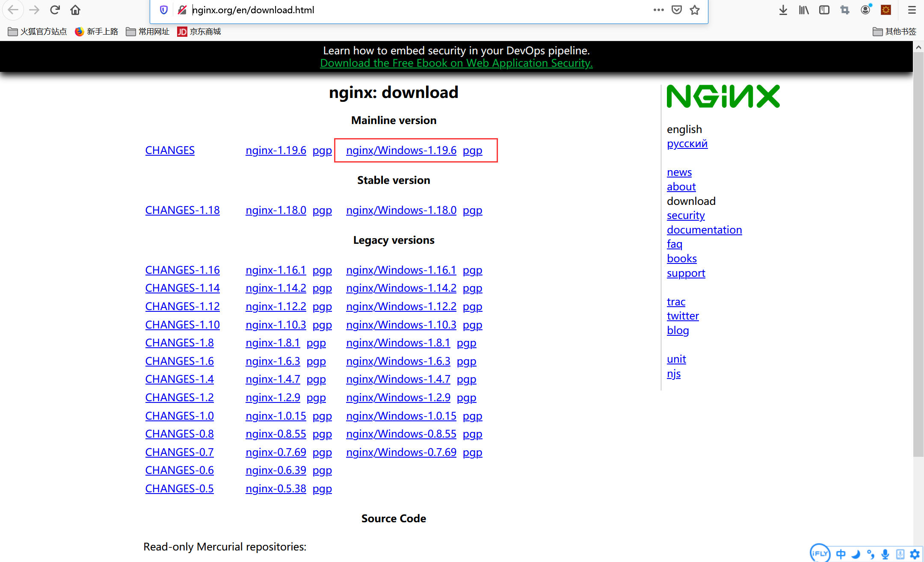
Task: Click the IME punctuation toggle icon
Action: coord(871,554)
